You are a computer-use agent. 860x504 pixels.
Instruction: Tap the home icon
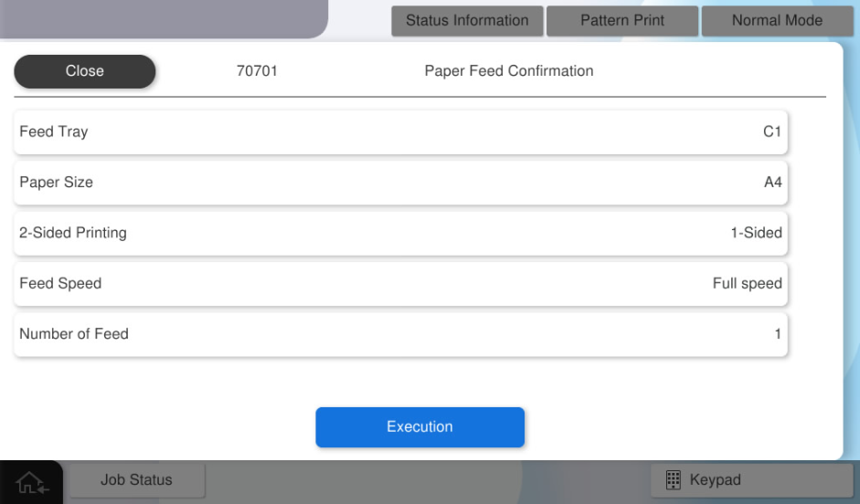[x=31, y=481]
